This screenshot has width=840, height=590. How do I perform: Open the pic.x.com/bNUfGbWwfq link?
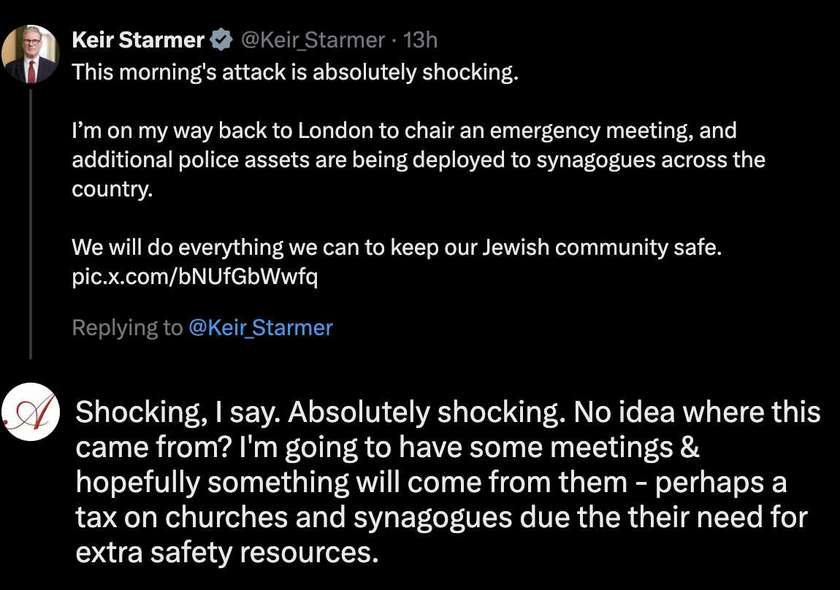(x=195, y=275)
